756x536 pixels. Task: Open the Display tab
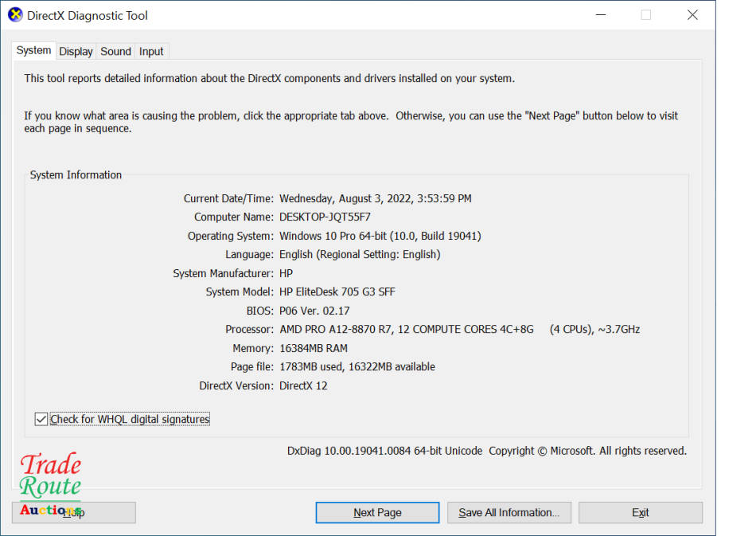pos(76,51)
